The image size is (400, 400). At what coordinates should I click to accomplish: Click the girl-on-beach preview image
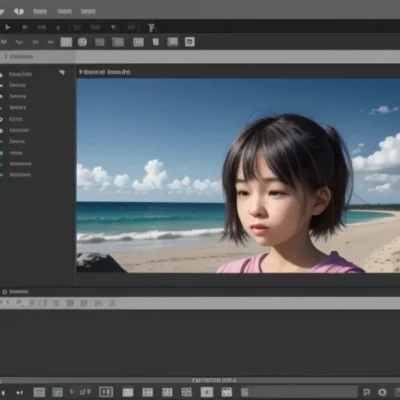coord(238,176)
